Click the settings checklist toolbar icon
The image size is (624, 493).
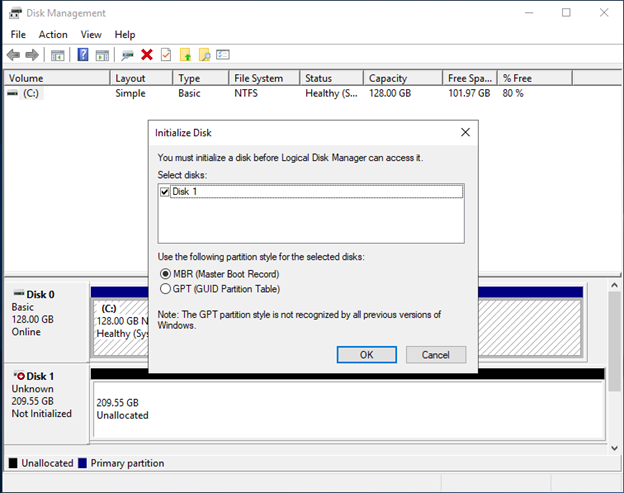tap(223, 55)
